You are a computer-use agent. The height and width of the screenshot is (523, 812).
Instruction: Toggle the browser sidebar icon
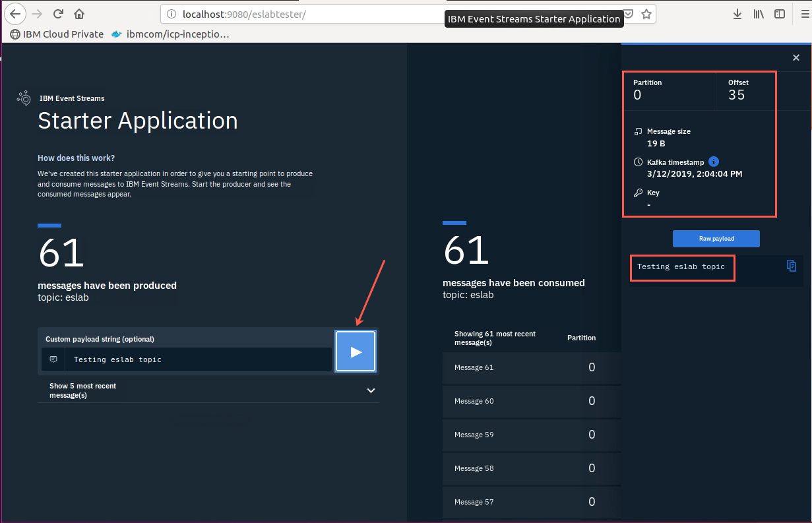[x=780, y=14]
